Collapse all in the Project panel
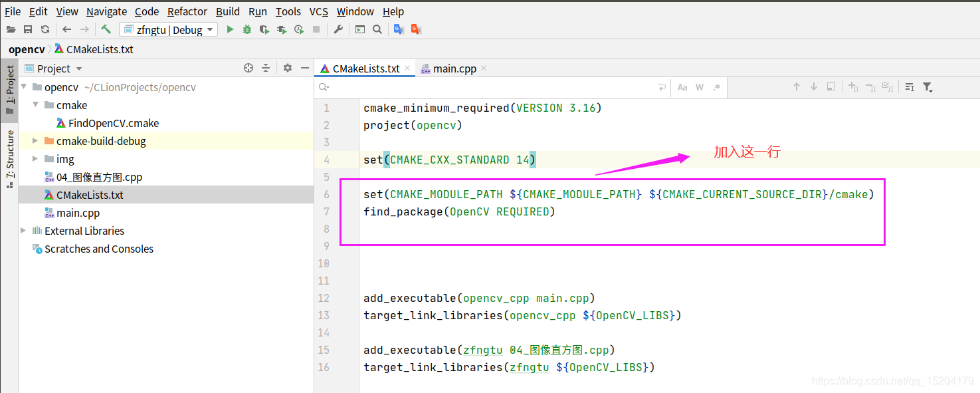Screen dimensions: 980x393 [266, 68]
